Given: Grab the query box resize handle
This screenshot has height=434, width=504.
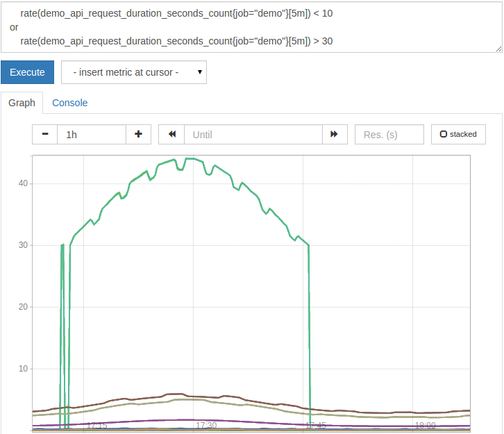Looking at the screenshot, I should [498, 49].
